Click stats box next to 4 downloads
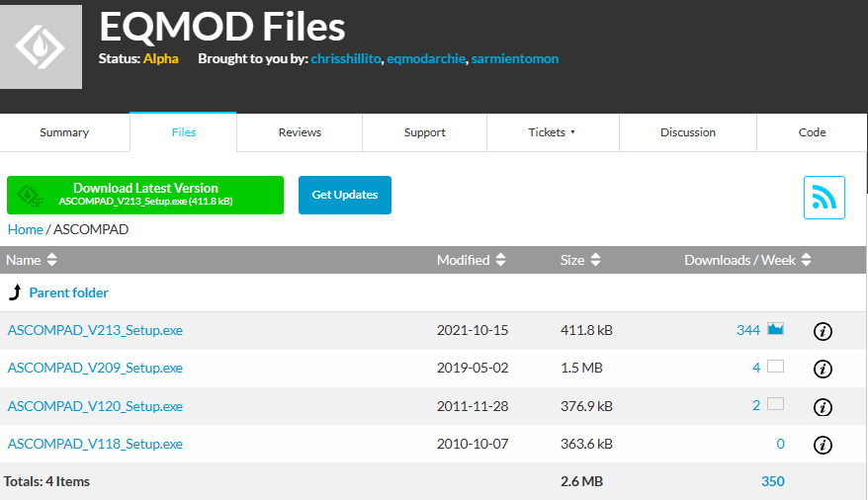The width and height of the screenshot is (868, 500). (775, 367)
